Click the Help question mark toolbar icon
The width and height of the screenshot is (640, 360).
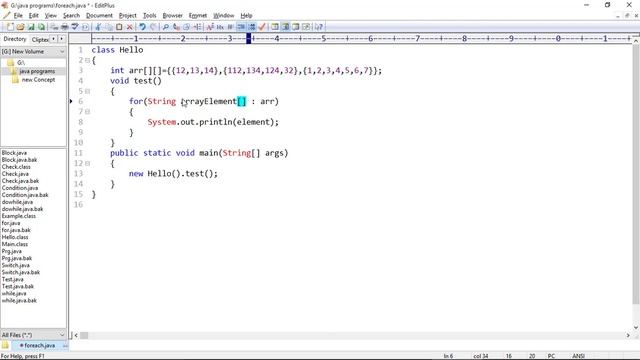(319, 27)
